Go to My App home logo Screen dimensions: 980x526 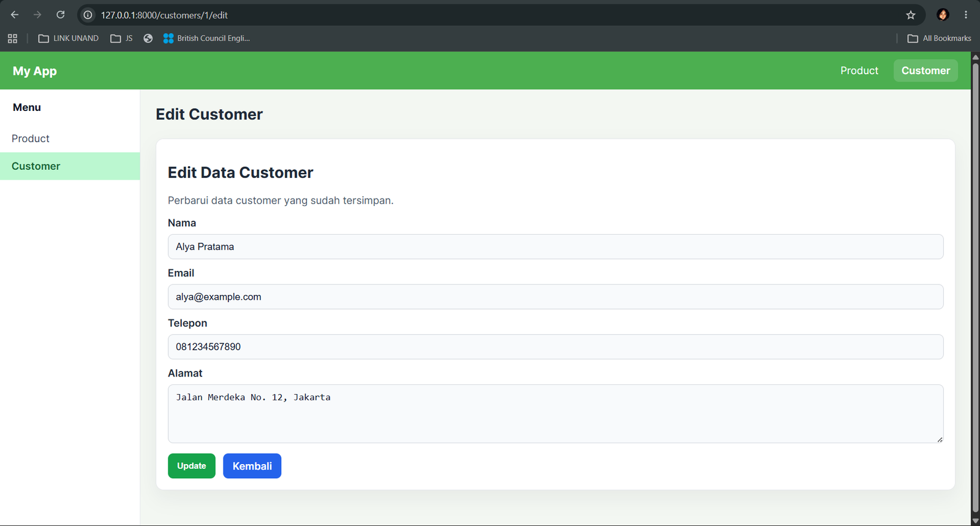pyautogui.click(x=35, y=71)
